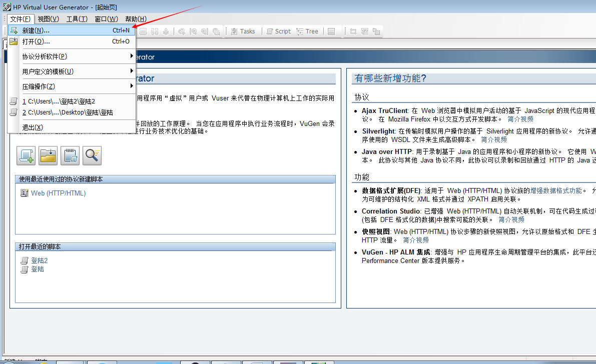Click the new-file icon beside 新建(N)
Viewport: 596px width, 364px height.
pos(14,30)
